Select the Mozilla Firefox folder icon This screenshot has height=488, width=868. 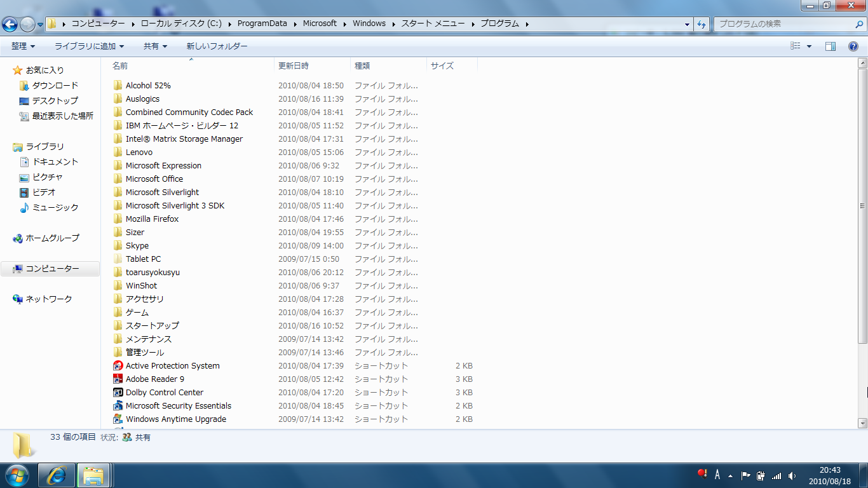(x=118, y=219)
